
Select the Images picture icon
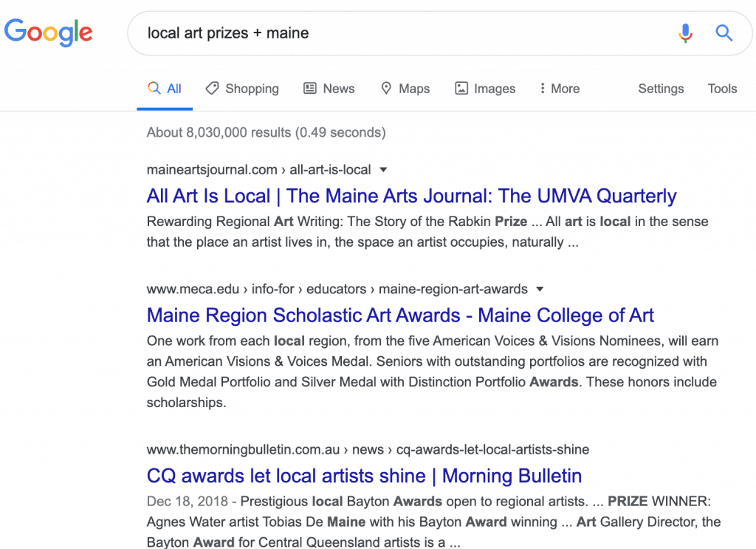tap(461, 88)
